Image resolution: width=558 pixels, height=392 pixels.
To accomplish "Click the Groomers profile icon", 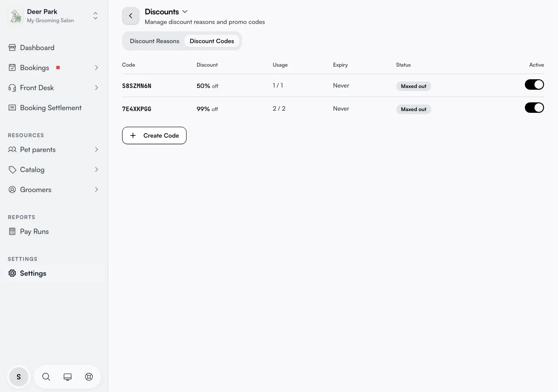I will (x=12, y=189).
